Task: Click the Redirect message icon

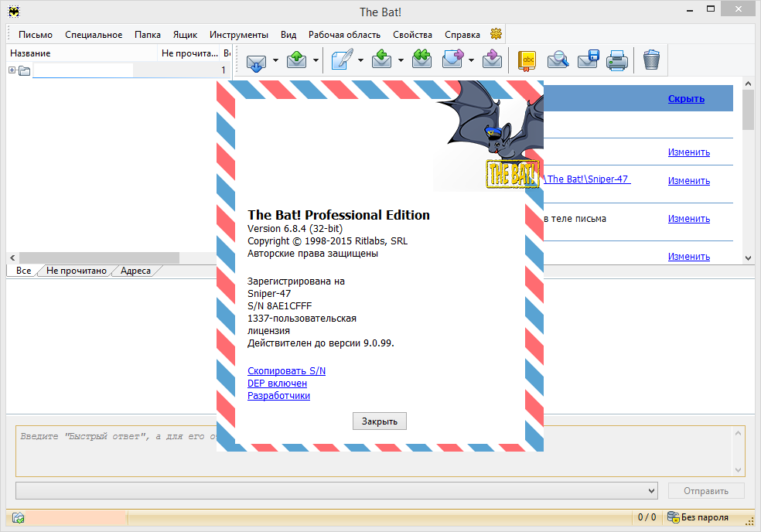Action: click(x=490, y=60)
